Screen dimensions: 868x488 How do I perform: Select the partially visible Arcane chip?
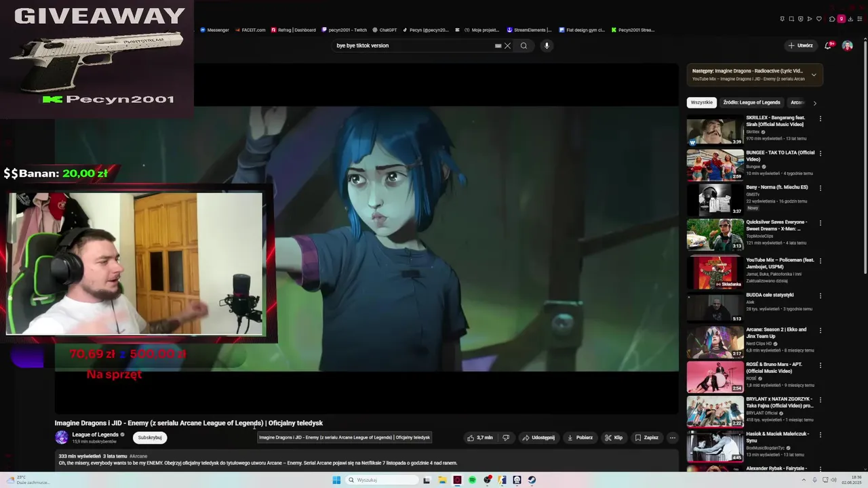797,102
